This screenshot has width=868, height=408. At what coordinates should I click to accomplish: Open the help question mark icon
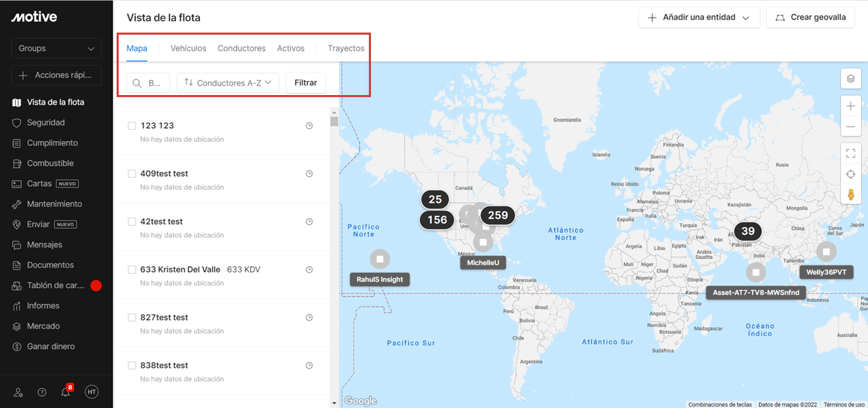click(x=42, y=392)
